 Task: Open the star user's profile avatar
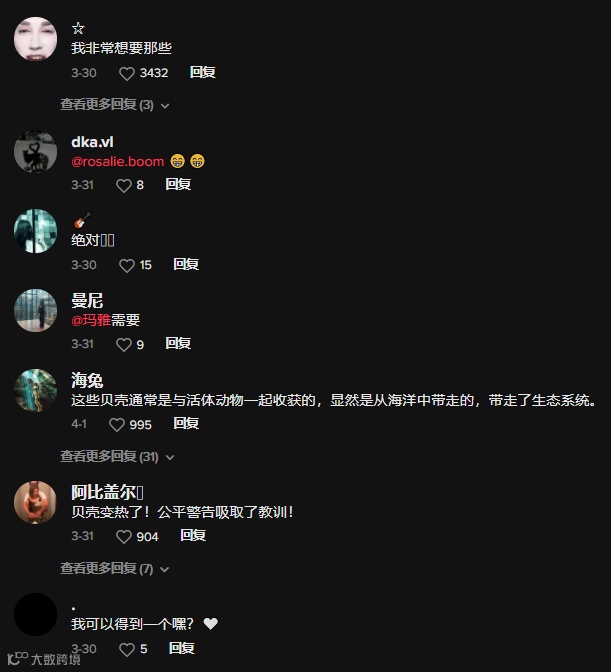[36, 39]
